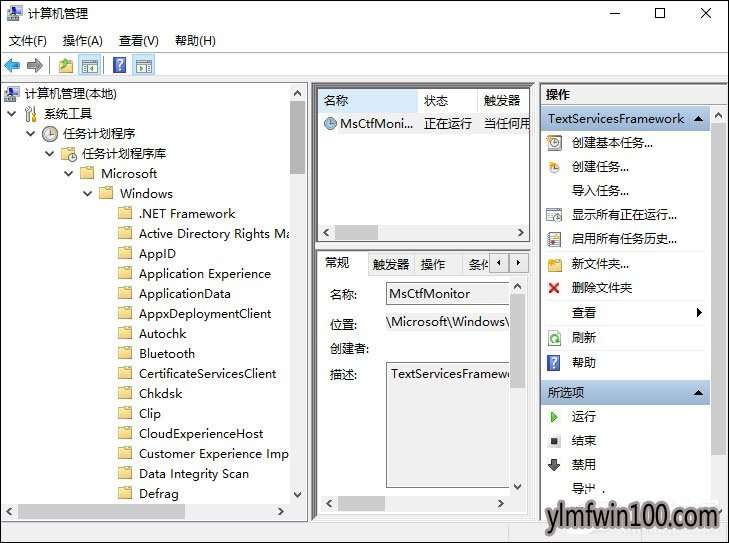Click the Defrag folder icon
Image resolution: width=729 pixels, height=543 pixels.
pos(125,493)
